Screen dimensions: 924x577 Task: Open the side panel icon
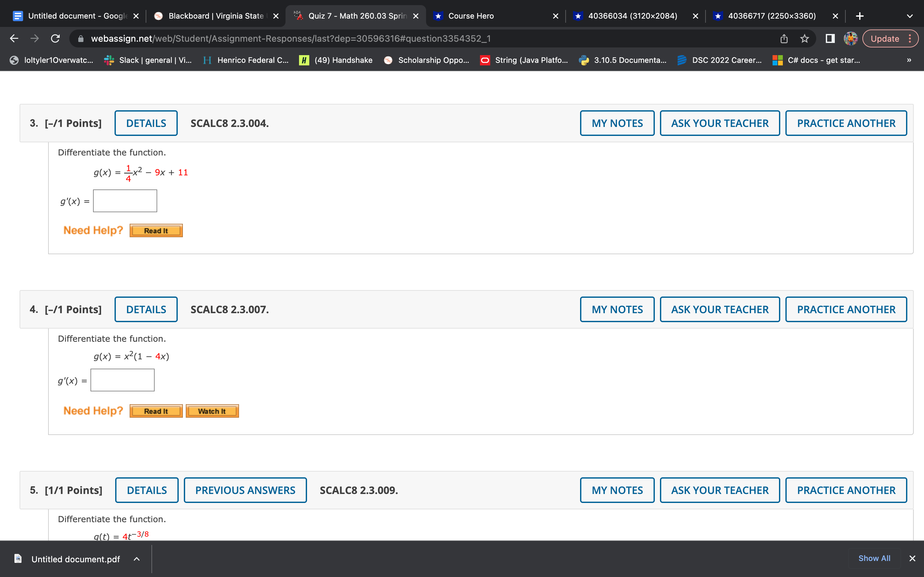point(830,38)
